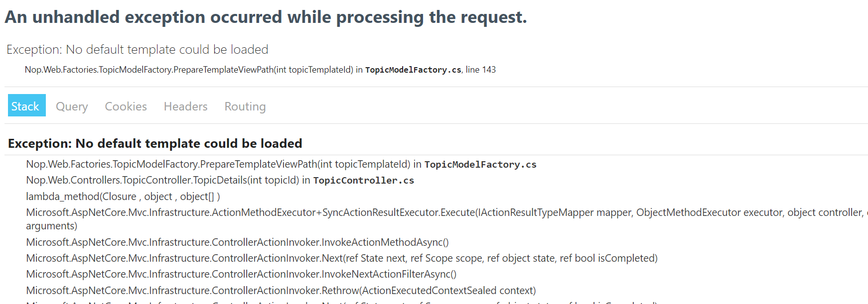
Task: Open the Routing tab
Action: pos(244,106)
